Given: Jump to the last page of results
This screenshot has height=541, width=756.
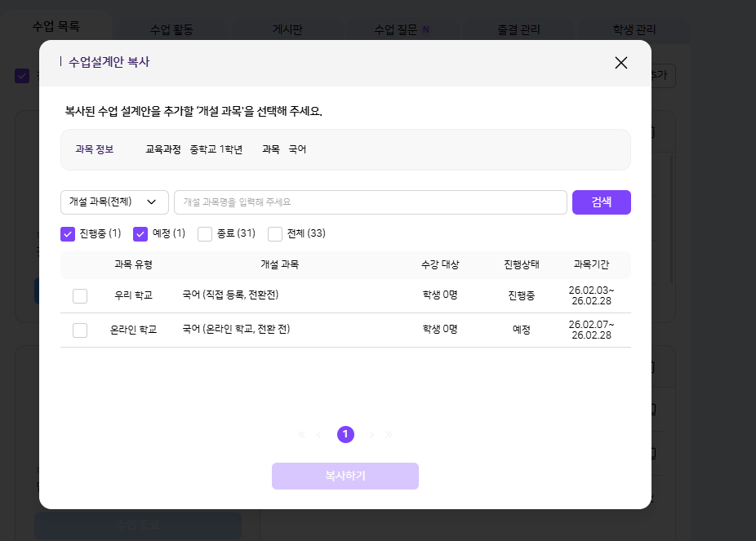Looking at the screenshot, I should [x=389, y=434].
